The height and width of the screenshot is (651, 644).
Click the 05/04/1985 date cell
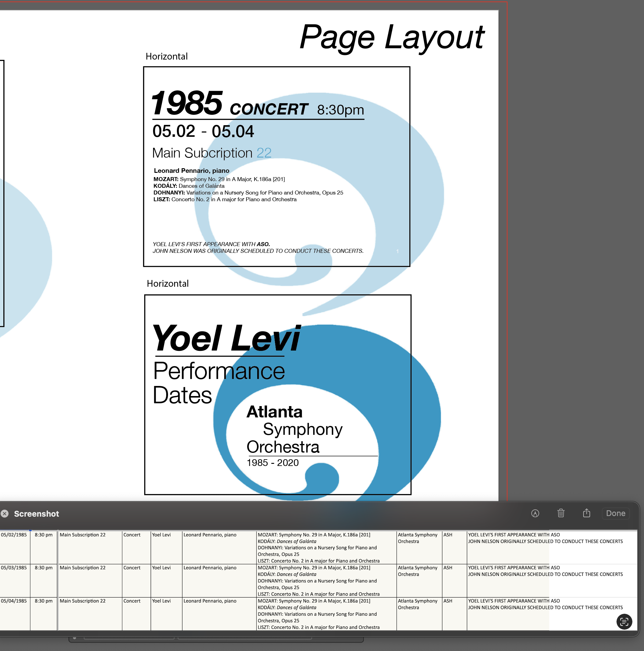click(14, 601)
